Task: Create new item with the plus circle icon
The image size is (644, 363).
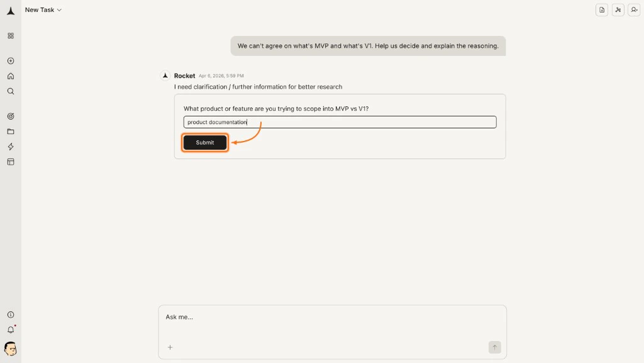Action: pos(10,61)
